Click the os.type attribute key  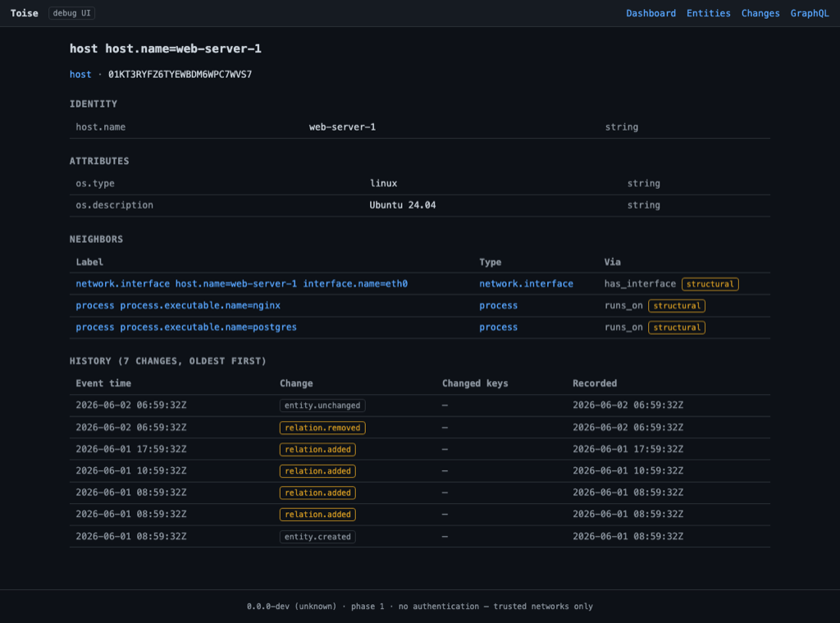[x=95, y=183]
